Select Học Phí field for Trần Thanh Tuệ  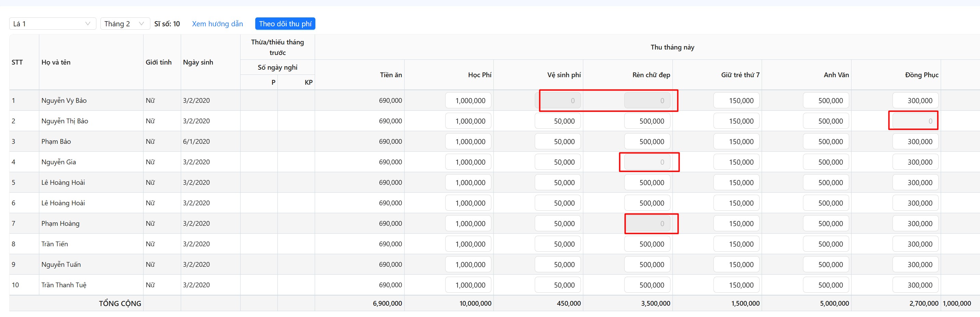pos(468,285)
